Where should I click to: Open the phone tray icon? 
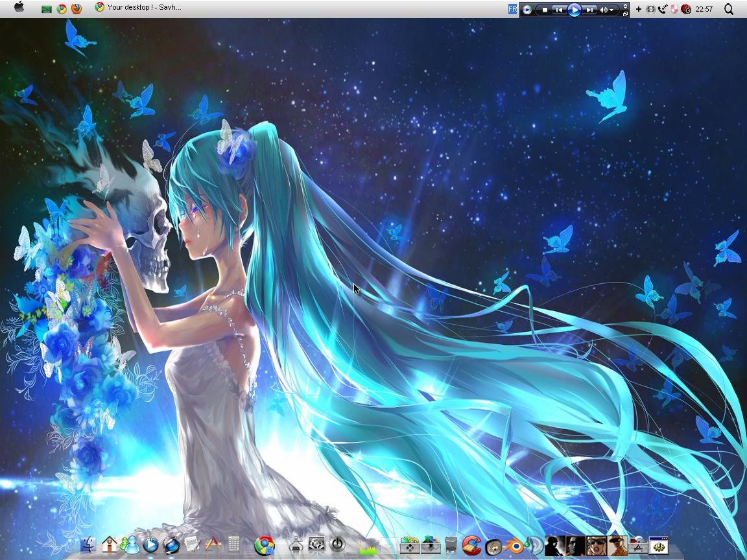(663, 9)
